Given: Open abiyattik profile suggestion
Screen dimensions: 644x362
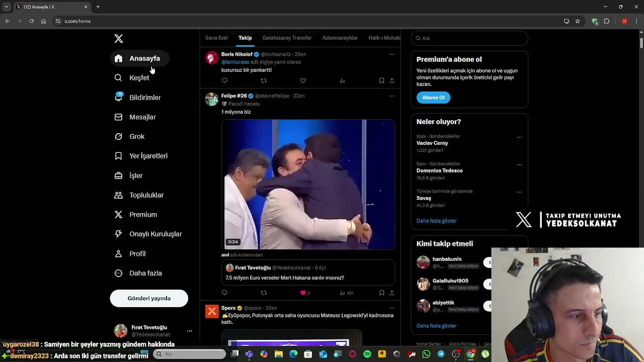Looking at the screenshot, I should point(443,303).
